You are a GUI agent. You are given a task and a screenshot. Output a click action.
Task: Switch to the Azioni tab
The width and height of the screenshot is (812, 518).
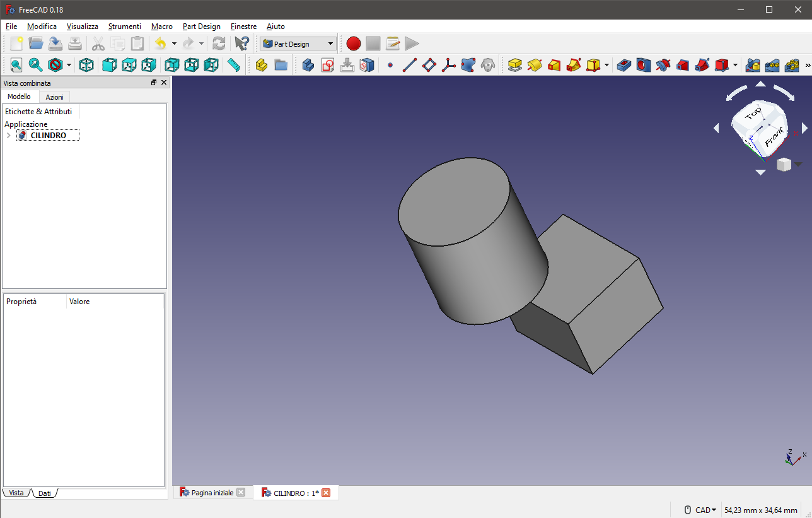(54, 97)
